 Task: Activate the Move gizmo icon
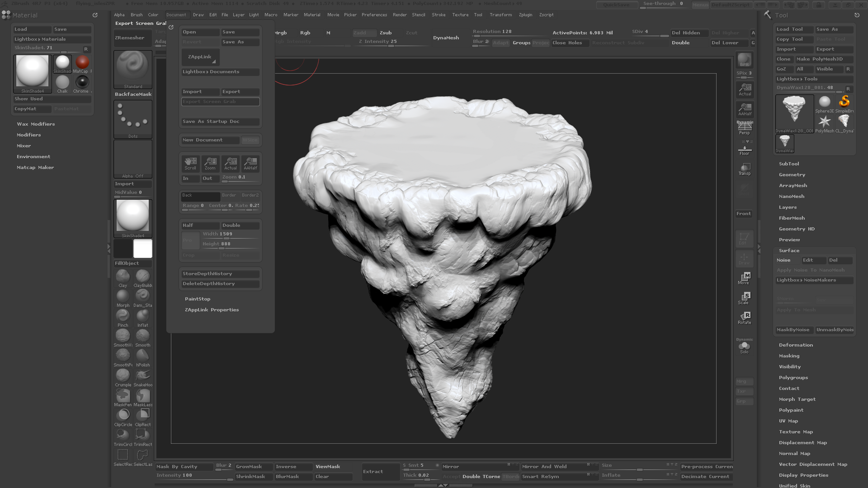coord(744,278)
